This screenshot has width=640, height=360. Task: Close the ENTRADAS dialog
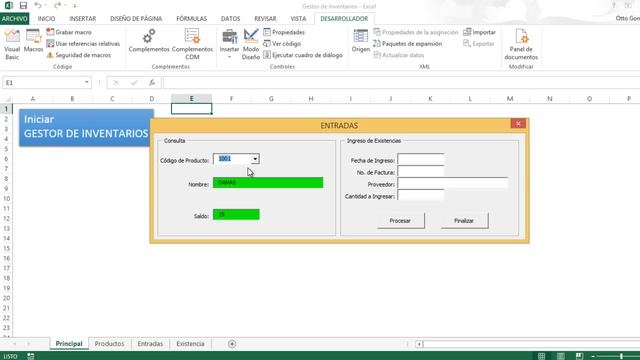[x=518, y=124]
